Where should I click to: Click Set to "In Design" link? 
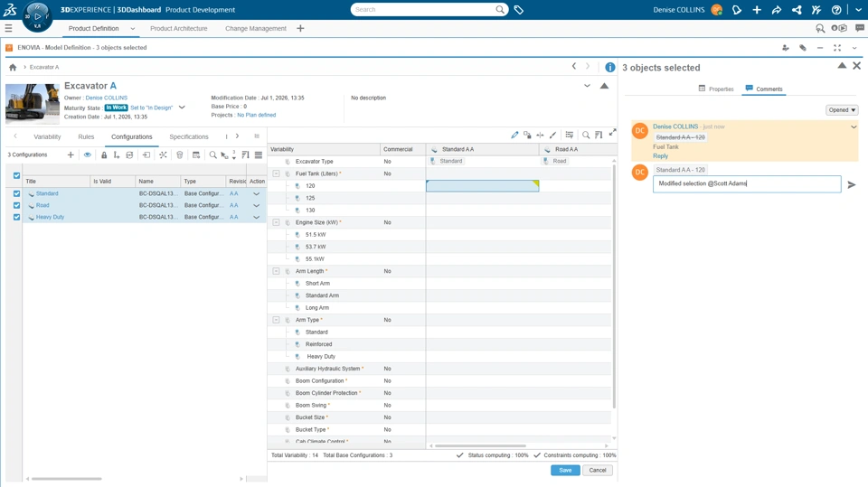(x=152, y=108)
